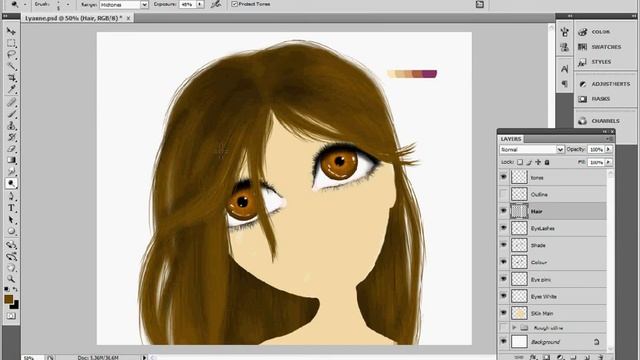This screenshot has width=640, height=360.
Task: Select the Skin Main layer thumbnail
Action: [x=519, y=313]
